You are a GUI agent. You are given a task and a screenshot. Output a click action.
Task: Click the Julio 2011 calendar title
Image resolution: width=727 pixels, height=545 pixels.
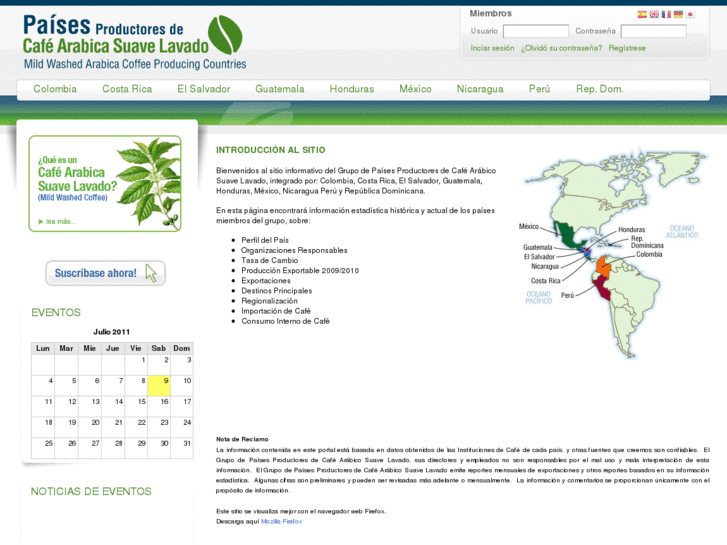[x=112, y=332]
